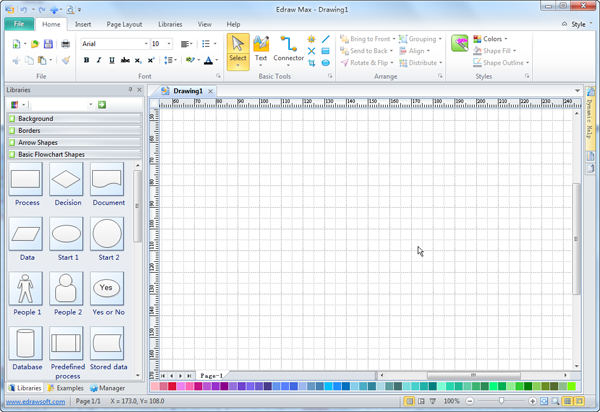Toggle italic text formatting
Screen dimensions: 600x412
(99, 61)
